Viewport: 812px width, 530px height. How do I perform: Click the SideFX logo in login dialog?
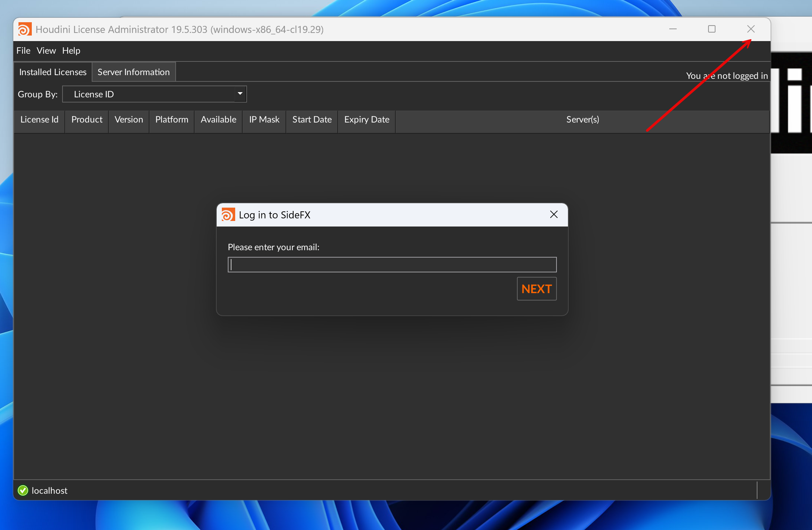pos(228,215)
